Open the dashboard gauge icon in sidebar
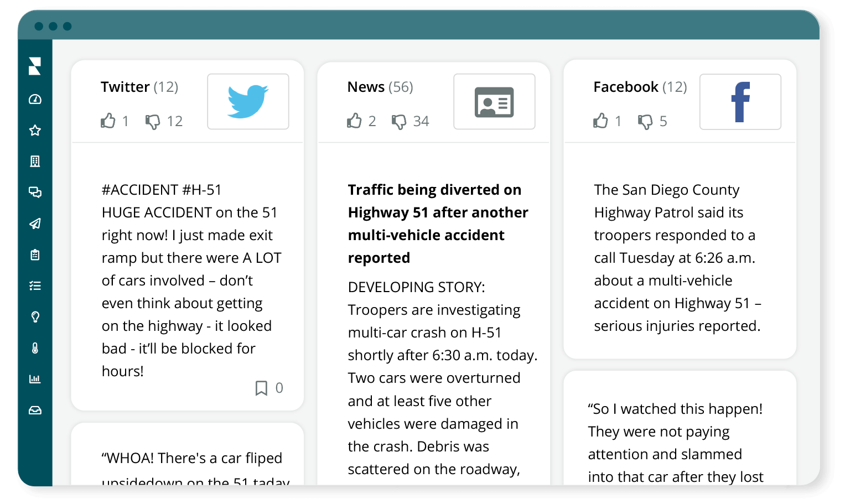 tap(35, 99)
